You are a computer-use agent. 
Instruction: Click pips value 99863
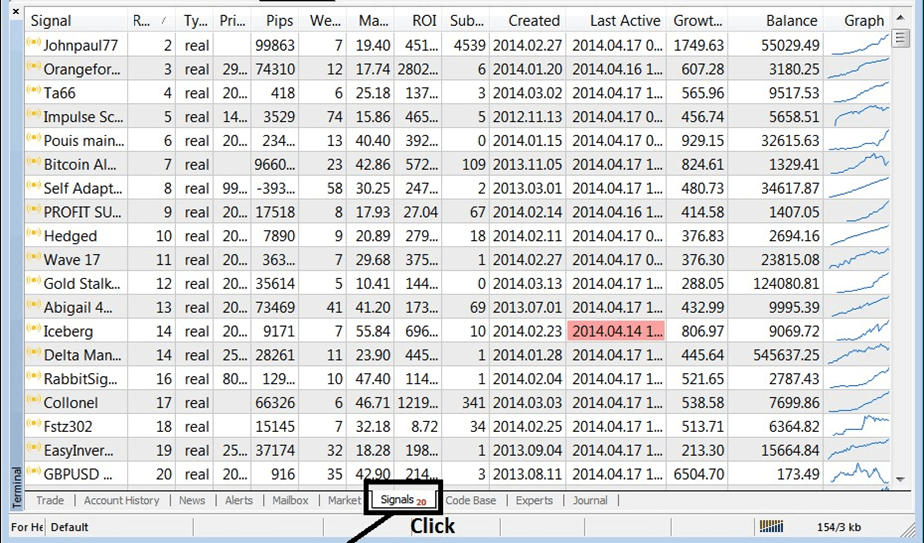pos(275,45)
